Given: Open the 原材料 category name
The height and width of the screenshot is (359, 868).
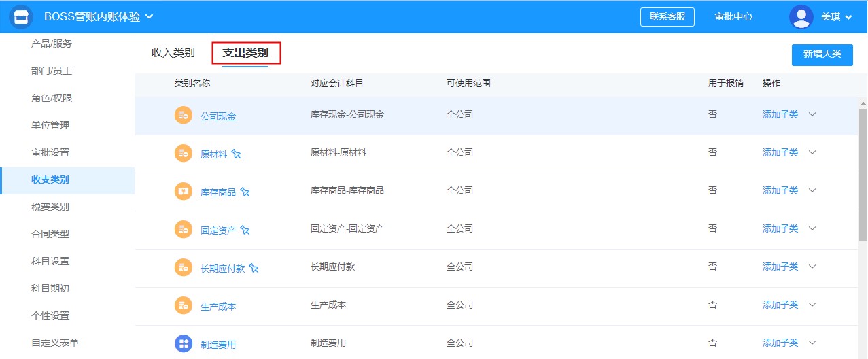Looking at the screenshot, I should tap(213, 154).
